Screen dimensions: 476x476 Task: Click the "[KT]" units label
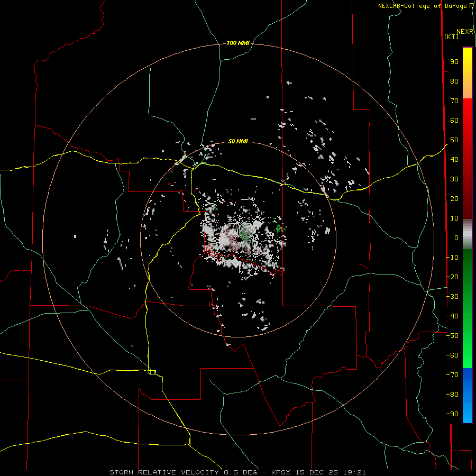pyautogui.click(x=452, y=36)
